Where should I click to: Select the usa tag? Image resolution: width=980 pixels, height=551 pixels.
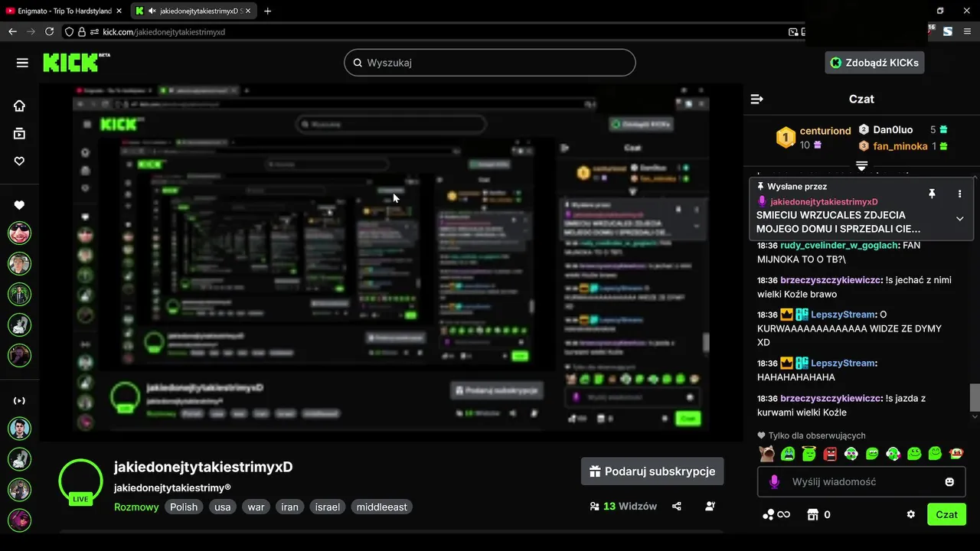pyautogui.click(x=223, y=507)
